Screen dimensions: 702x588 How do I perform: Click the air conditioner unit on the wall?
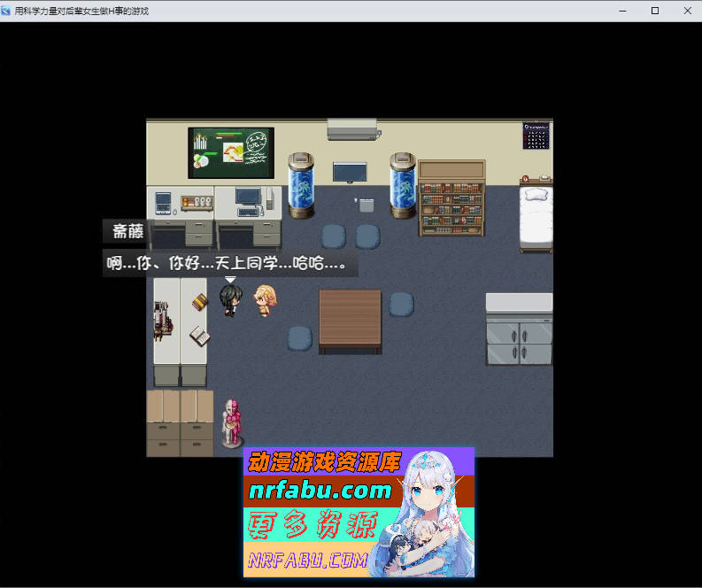tap(353, 129)
